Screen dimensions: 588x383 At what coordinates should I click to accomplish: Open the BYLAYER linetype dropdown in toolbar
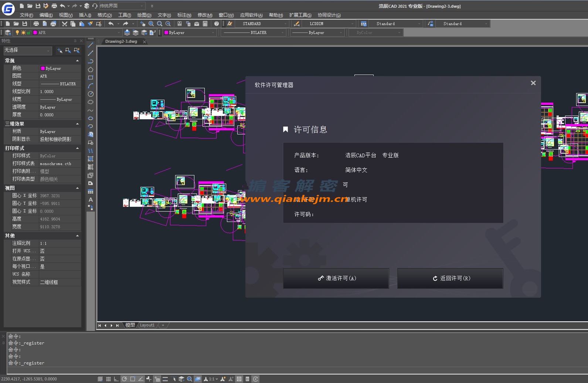pyautogui.click(x=254, y=33)
